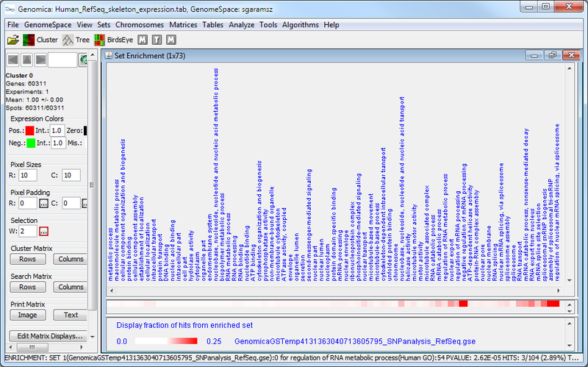Maximize the Set Enrichment inner window
The width and height of the screenshot is (588, 367).
point(553,56)
